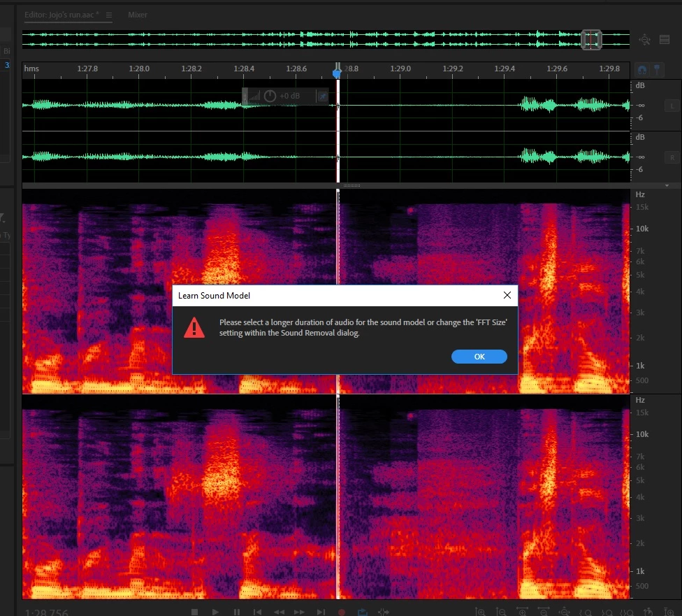Click the Zoom Out time icon
The image size is (682, 616).
(543, 612)
